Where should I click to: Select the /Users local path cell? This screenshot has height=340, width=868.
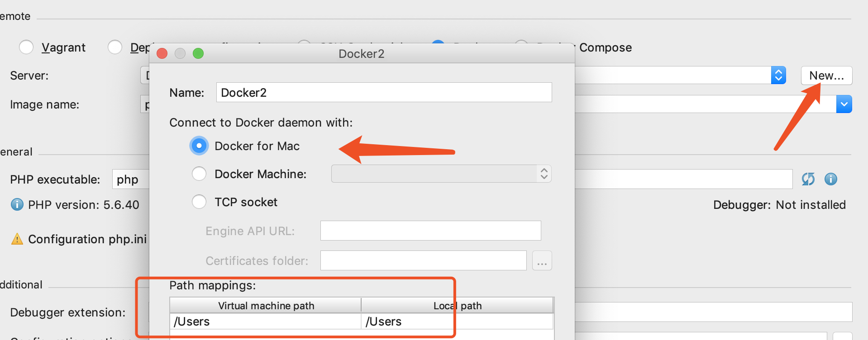457,321
